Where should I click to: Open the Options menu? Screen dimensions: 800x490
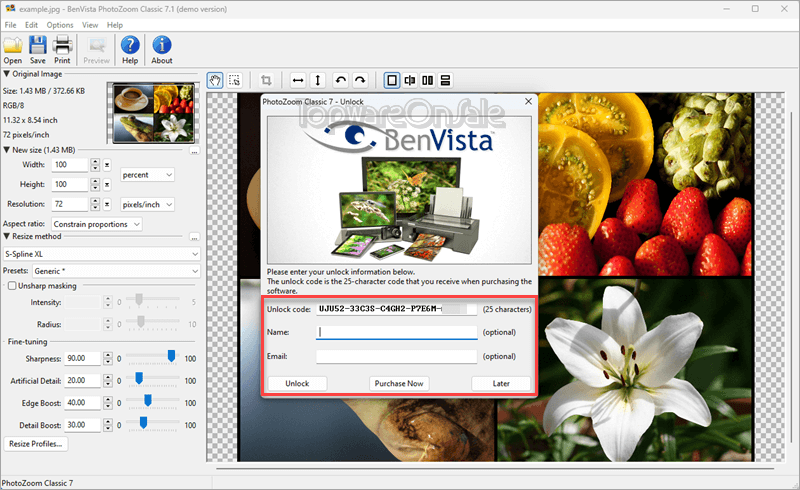click(x=60, y=25)
